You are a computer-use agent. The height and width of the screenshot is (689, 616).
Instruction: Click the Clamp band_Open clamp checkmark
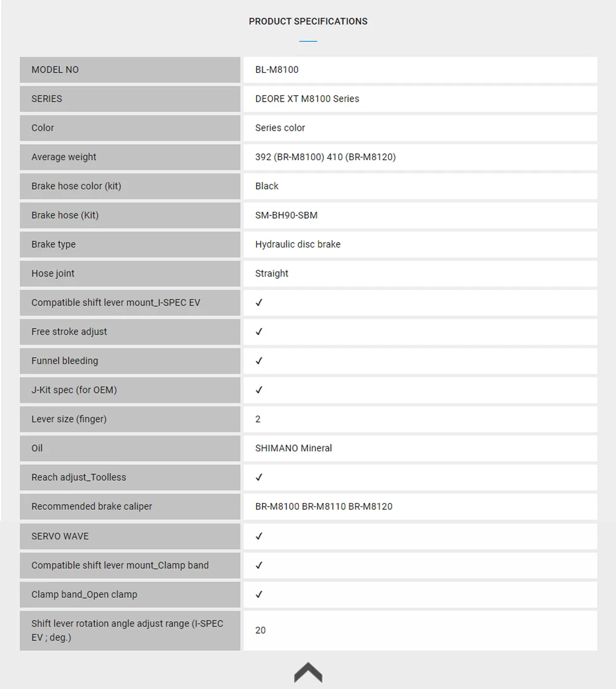(x=259, y=595)
